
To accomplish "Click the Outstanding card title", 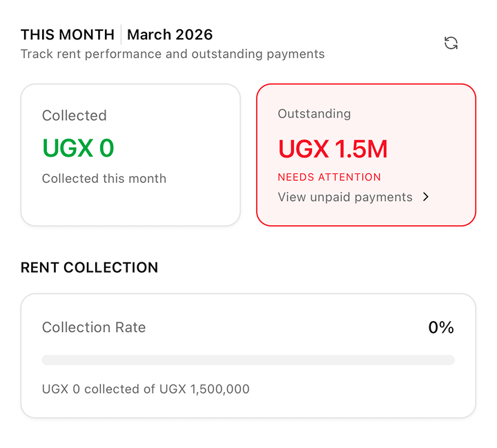I will 314,114.
